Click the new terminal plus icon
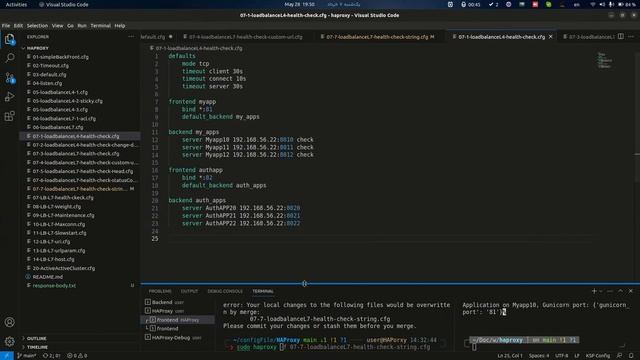The width and height of the screenshot is (640, 360). pyautogui.click(x=594, y=291)
